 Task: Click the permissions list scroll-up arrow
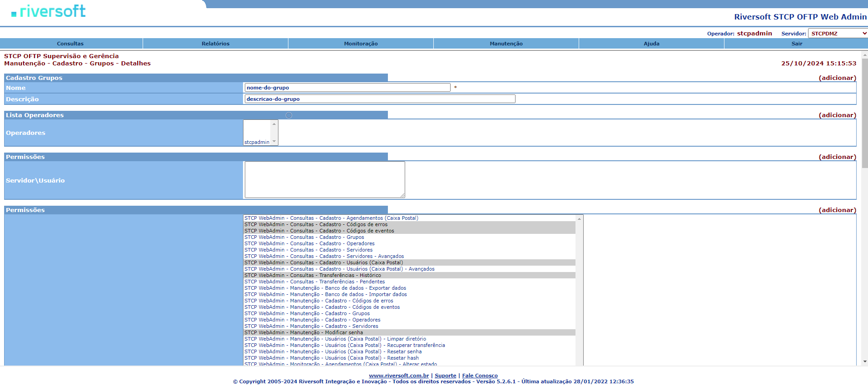[x=579, y=219]
